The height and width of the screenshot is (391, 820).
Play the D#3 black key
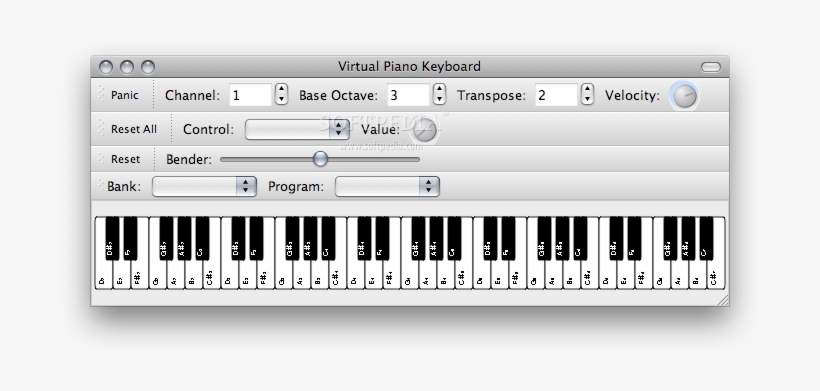[x=238, y=238]
